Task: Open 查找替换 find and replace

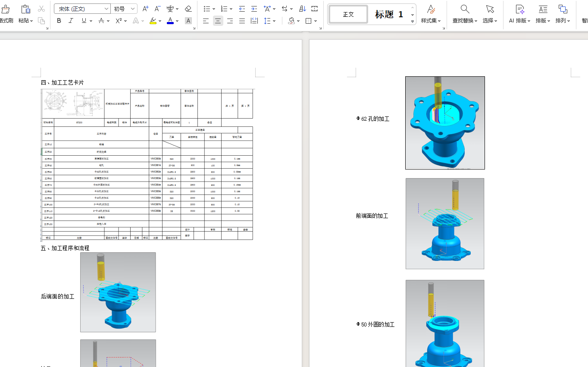Action: 465,14
